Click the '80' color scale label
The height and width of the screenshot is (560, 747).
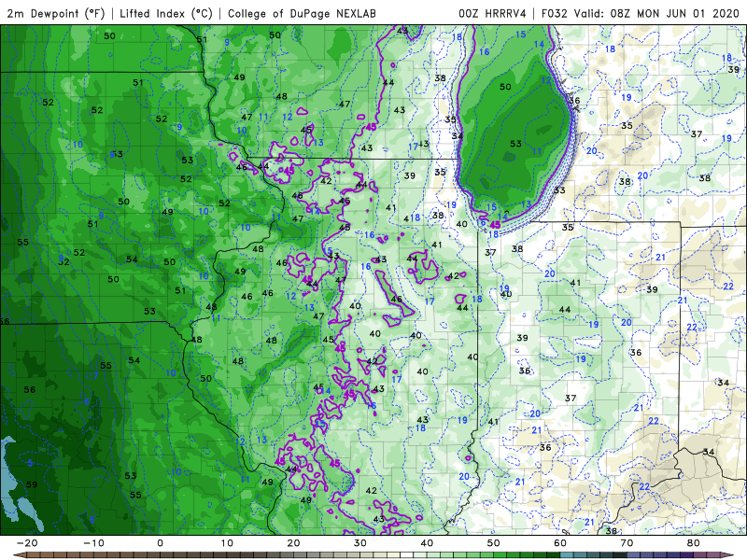694,543
